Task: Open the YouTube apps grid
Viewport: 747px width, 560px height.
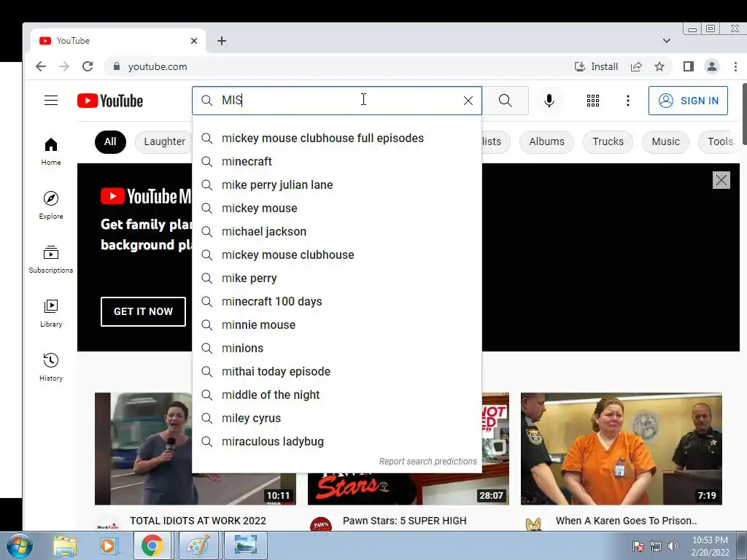Action: click(x=593, y=101)
